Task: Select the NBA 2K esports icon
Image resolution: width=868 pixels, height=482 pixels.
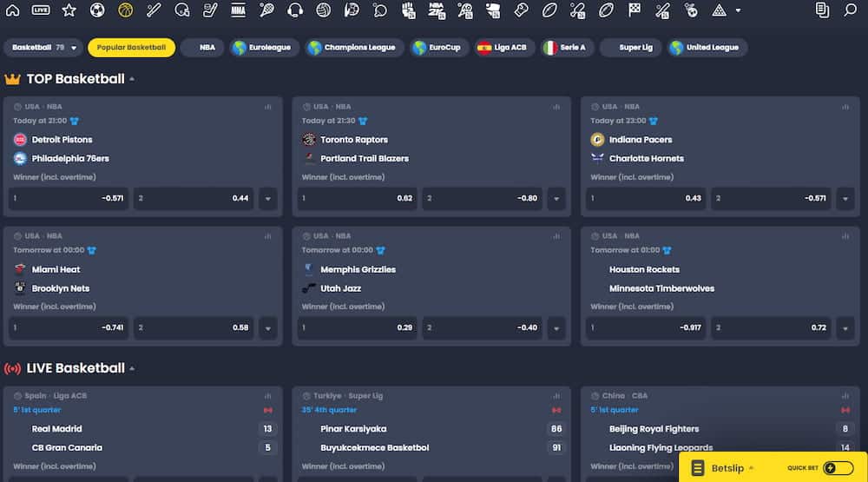Action: 437,10
